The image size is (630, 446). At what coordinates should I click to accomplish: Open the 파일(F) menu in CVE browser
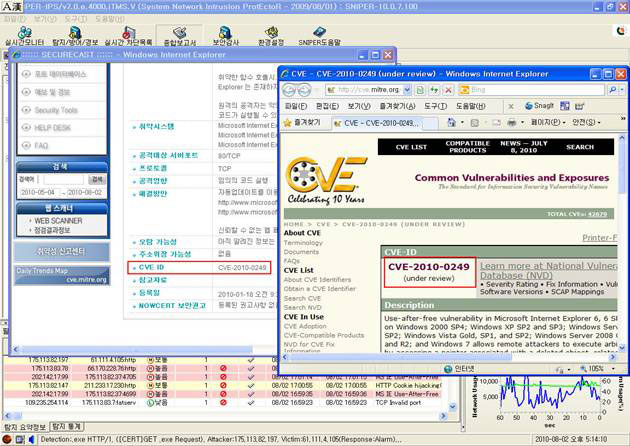296,106
